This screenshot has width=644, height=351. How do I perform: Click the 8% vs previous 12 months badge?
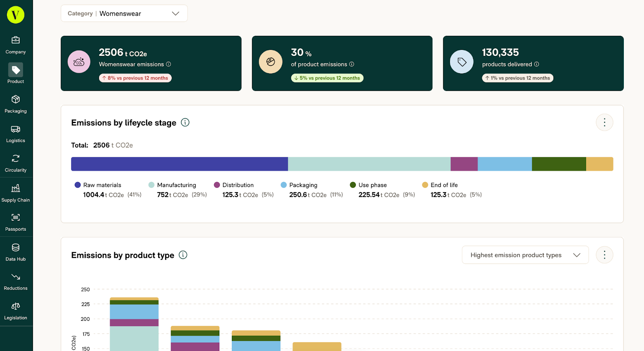(x=135, y=78)
